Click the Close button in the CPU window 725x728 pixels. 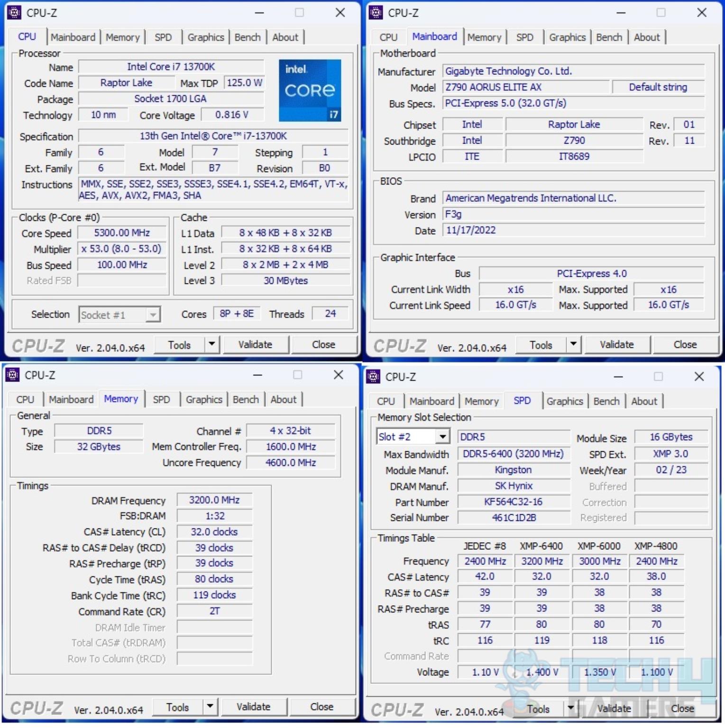pos(323,345)
